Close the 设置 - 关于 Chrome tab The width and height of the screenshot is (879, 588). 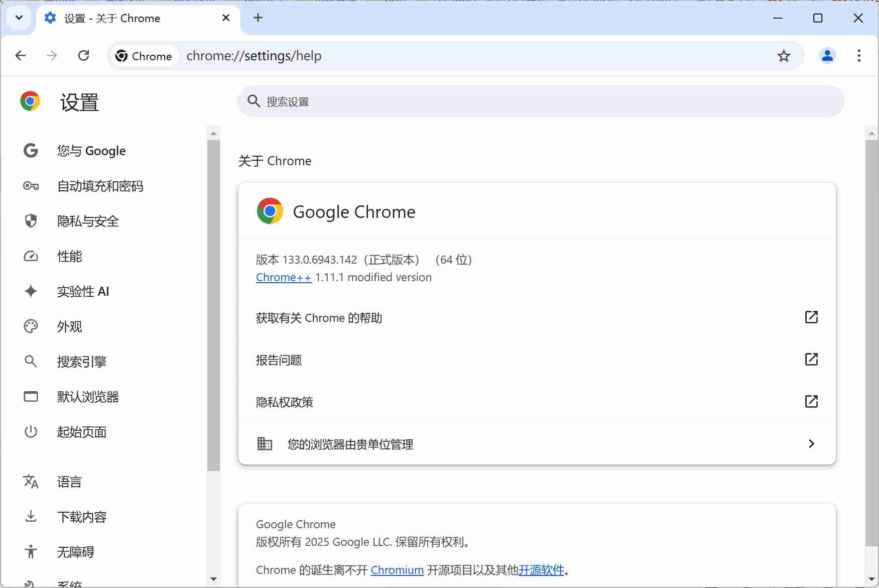coord(226,18)
